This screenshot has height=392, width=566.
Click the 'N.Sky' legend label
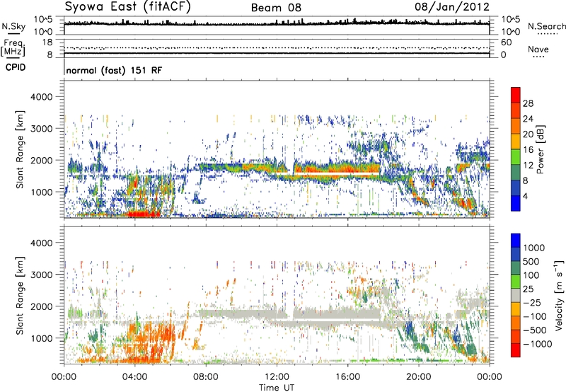point(13,26)
